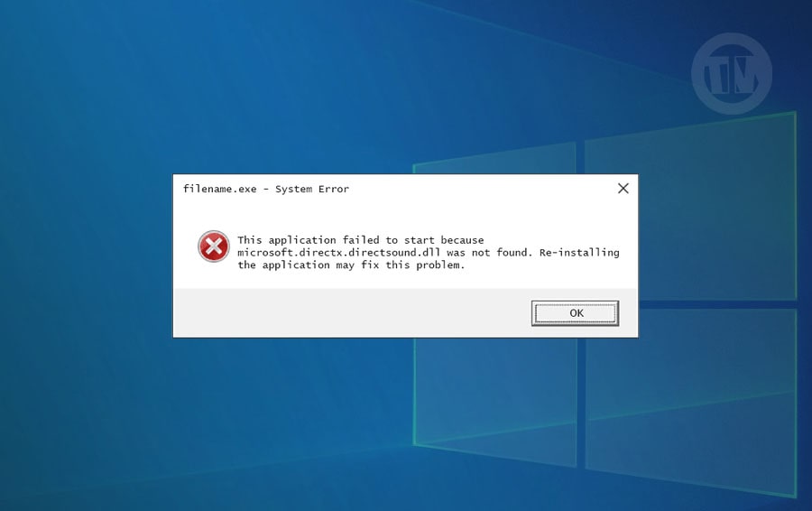Click the red error cross icon
The width and height of the screenshot is (812, 511).
click(x=213, y=246)
